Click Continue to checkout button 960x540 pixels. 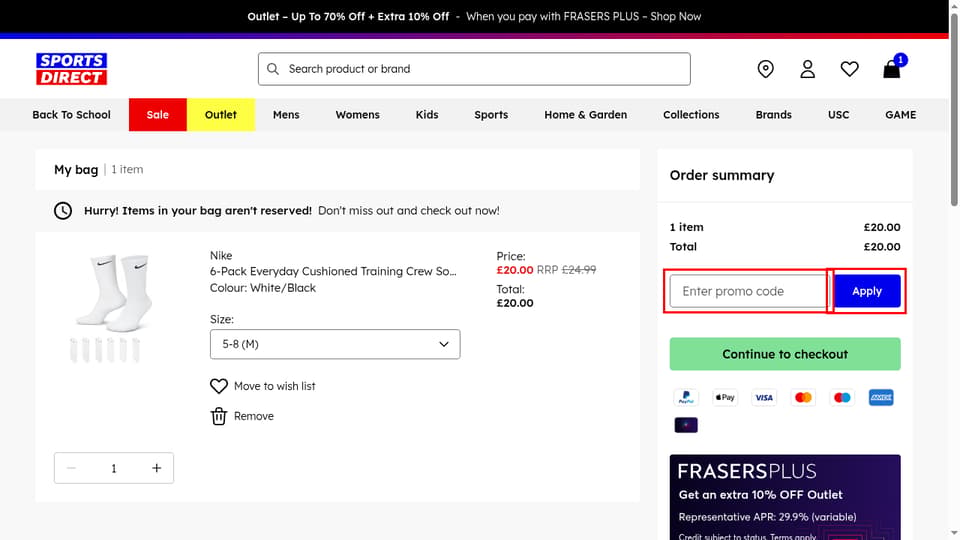pos(785,354)
